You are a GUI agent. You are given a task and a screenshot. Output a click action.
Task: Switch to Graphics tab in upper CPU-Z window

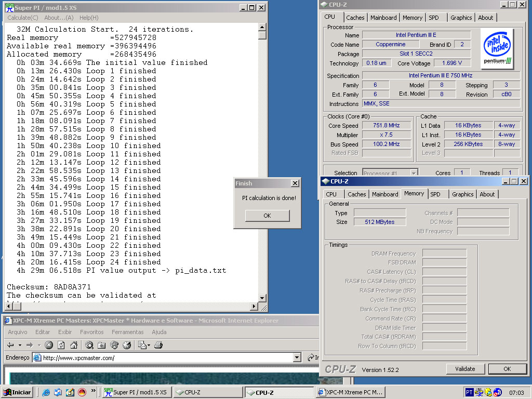461,18
